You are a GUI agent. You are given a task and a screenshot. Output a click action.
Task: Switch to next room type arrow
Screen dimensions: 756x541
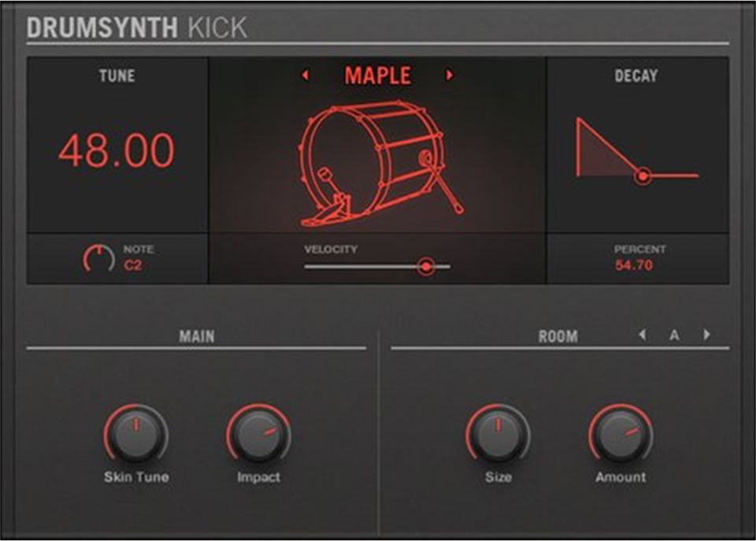(x=706, y=335)
